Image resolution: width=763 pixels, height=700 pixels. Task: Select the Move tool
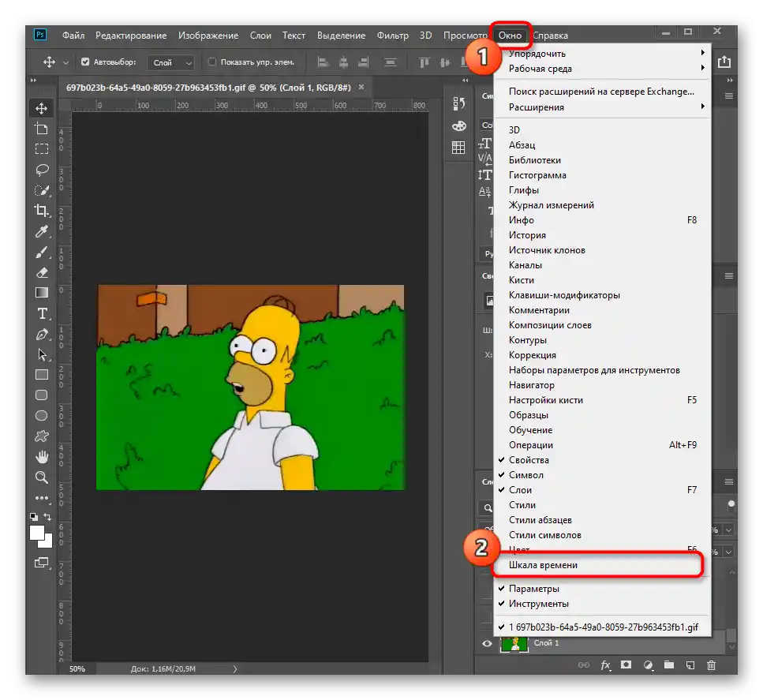(x=42, y=108)
